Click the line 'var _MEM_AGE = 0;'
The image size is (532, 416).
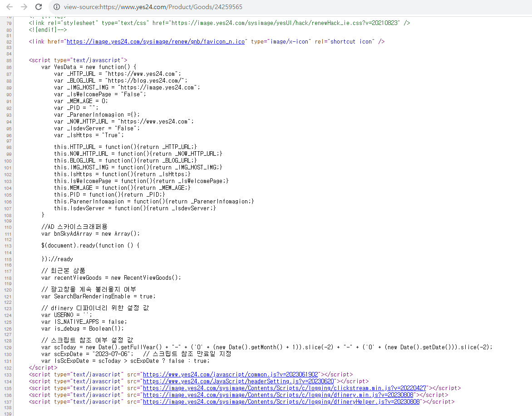pyautogui.click(x=81, y=101)
